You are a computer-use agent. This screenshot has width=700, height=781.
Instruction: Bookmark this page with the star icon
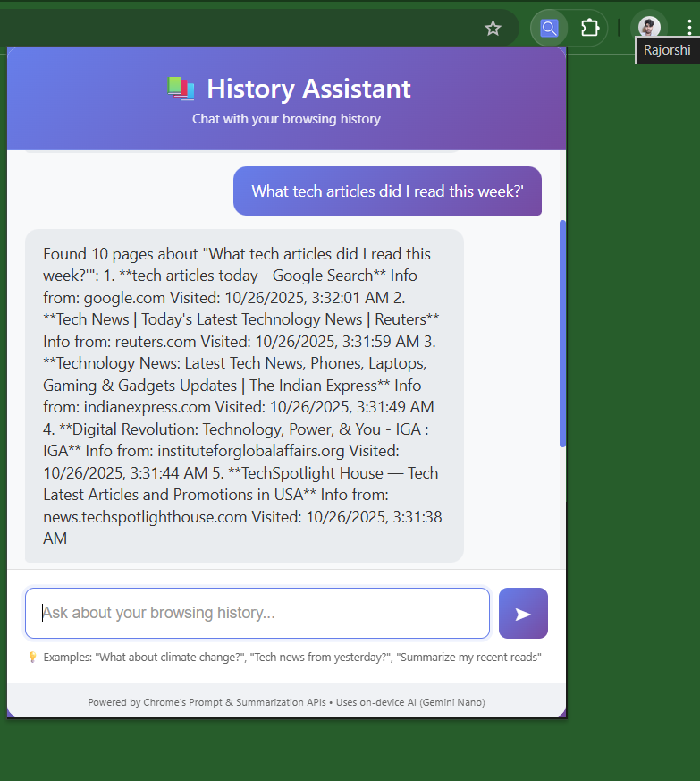click(493, 28)
